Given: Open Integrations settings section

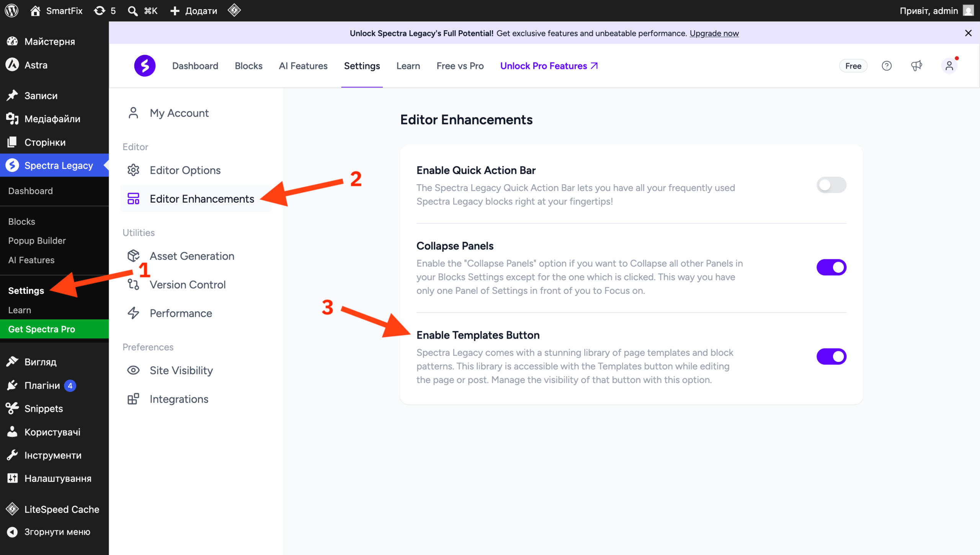Looking at the screenshot, I should (196, 399).
